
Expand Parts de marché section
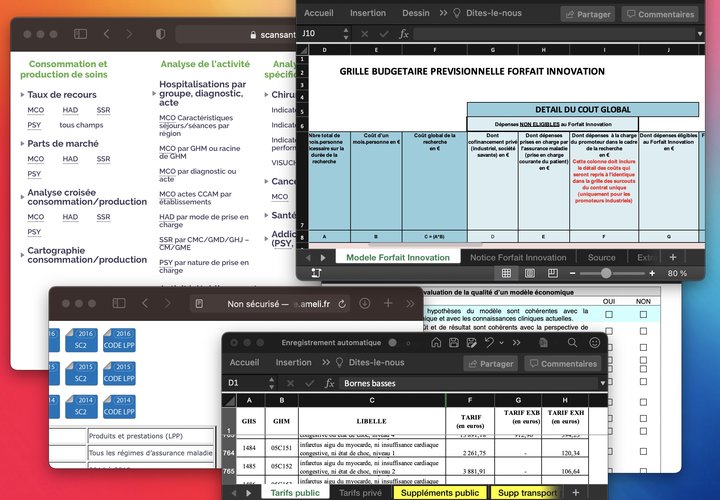pyautogui.click(x=22, y=143)
